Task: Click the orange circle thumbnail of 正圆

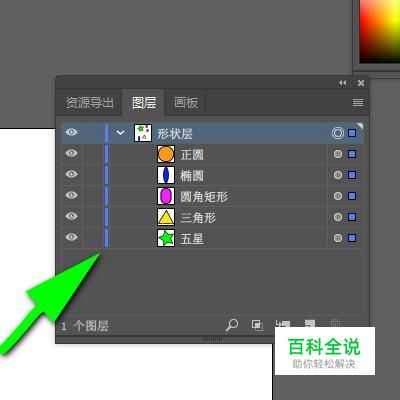Action: coord(166,154)
